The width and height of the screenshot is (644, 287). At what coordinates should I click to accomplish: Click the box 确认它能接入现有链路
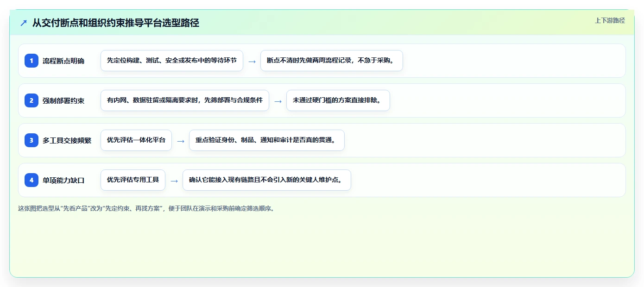pyautogui.click(x=267, y=180)
